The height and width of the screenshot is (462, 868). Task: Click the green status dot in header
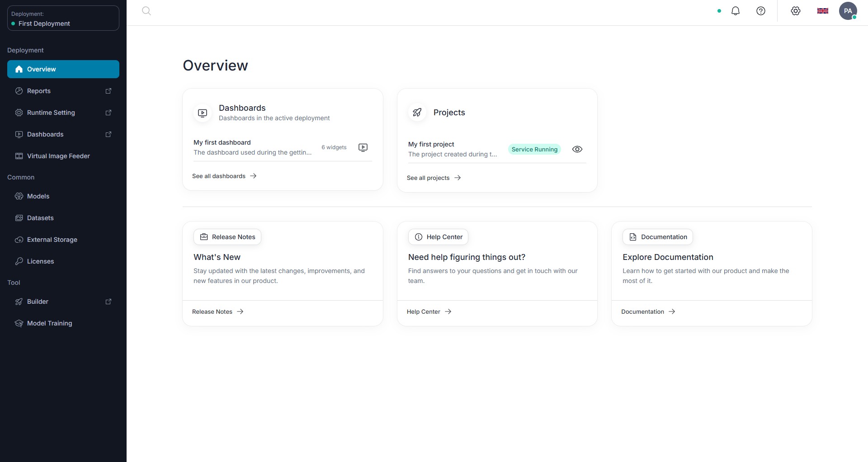pyautogui.click(x=719, y=11)
